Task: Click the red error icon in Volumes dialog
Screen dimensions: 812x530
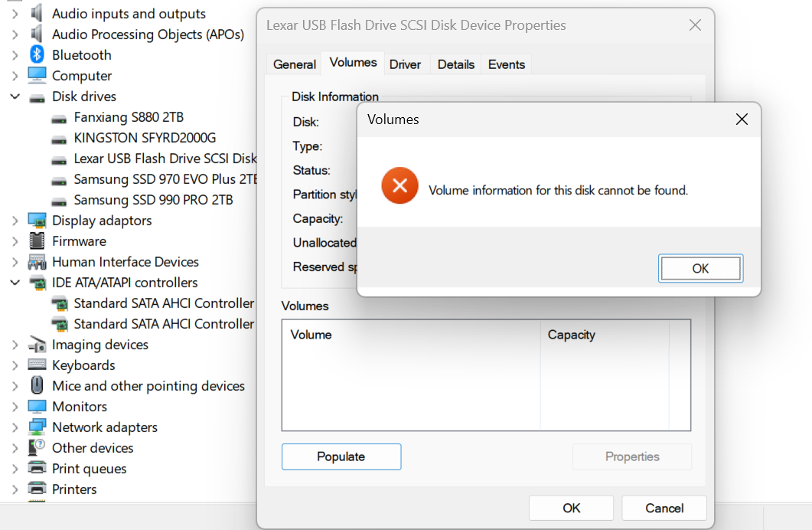Action: click(399, 185)
